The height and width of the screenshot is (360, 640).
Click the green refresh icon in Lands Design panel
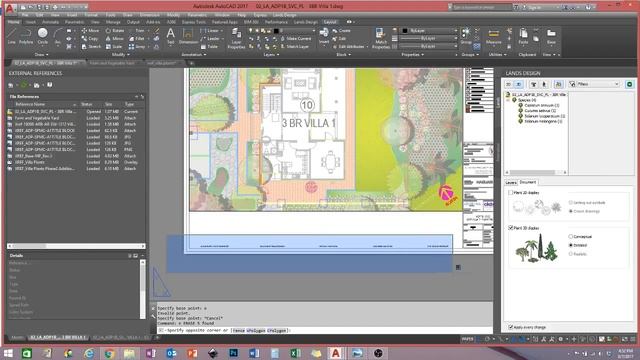pyautogui.click(x=629, y=84)
